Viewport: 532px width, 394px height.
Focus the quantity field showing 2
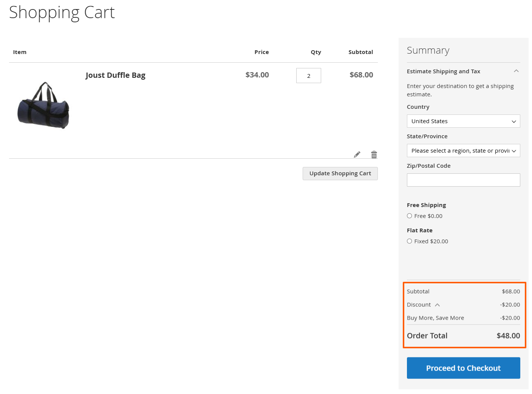point(309,76)
